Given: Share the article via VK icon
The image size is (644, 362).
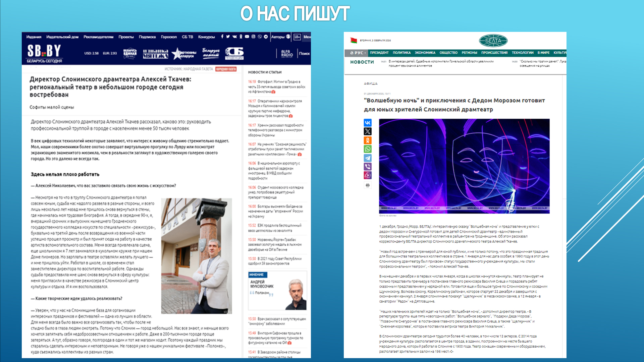Looking at the screenshot, I should tap(368, 123).
